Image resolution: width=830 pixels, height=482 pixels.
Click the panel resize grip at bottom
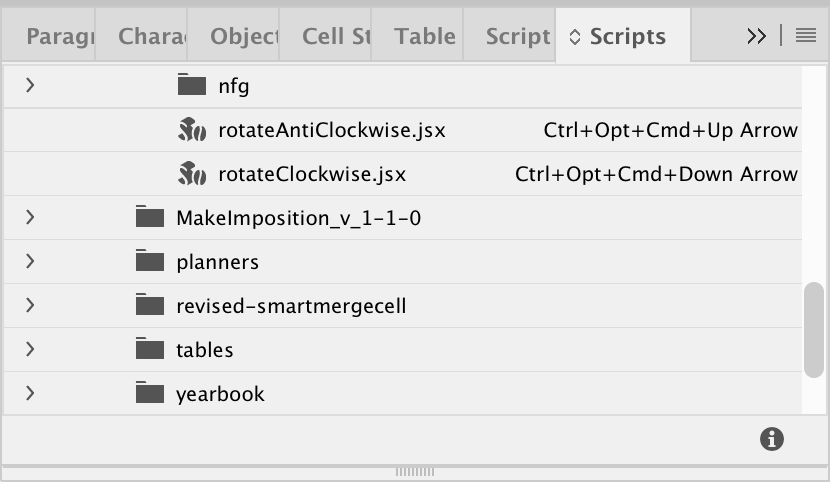tap(414, 471)
